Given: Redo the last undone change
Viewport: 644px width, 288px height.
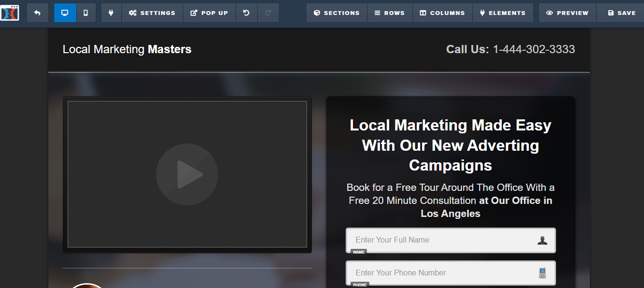Looking at the screenshot, I should (268, 13).
